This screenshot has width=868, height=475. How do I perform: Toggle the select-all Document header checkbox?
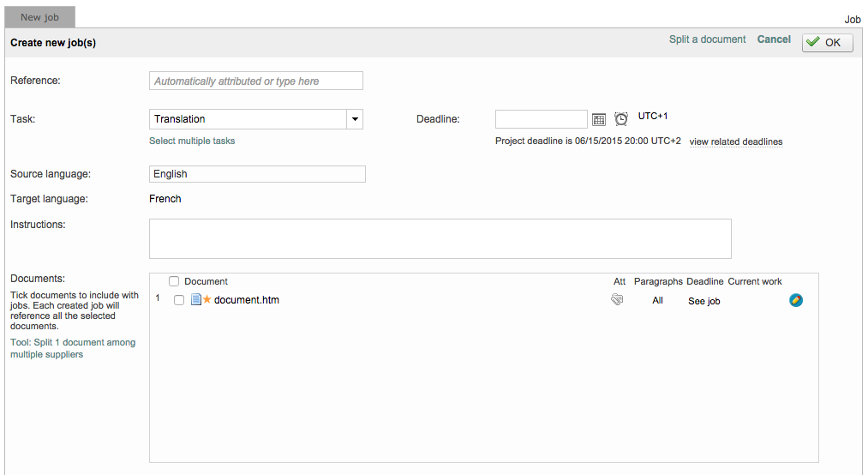174,281
